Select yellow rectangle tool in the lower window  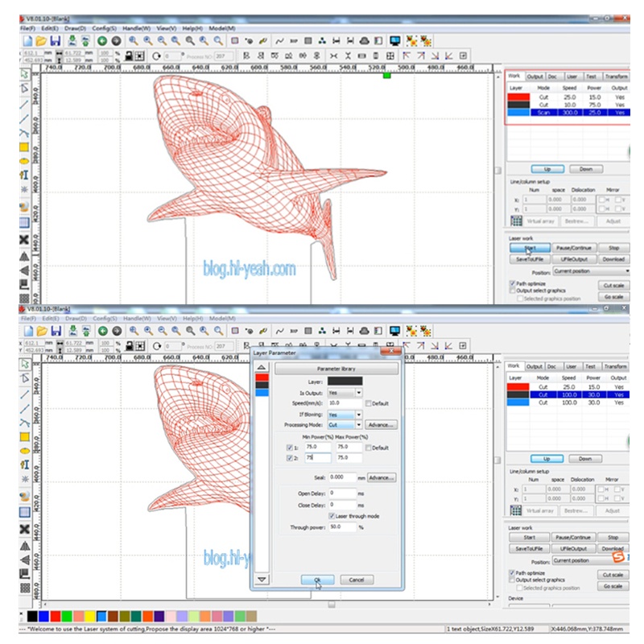tap(24, 437)
